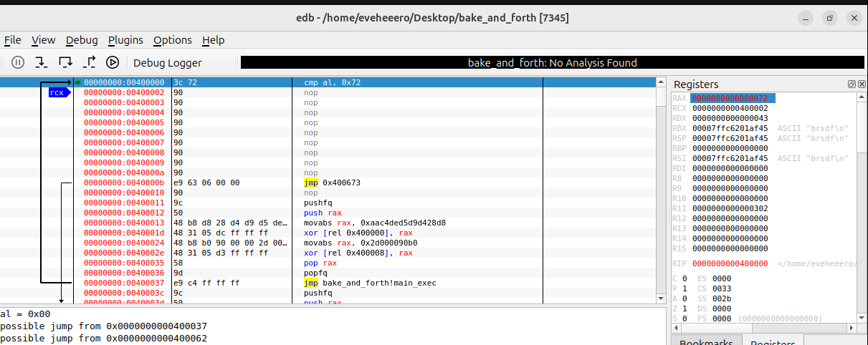Open the View menu
The width and height of the screenshot is (868, 345).
(x=44, y=40)
